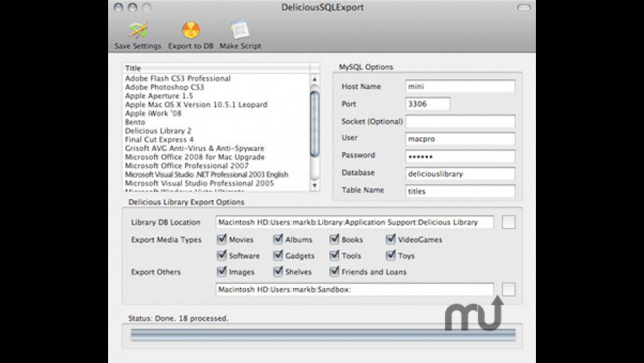Click the Sandbox output path field
644x363 pixels.
pyautogui.click(x=355, y=290)
